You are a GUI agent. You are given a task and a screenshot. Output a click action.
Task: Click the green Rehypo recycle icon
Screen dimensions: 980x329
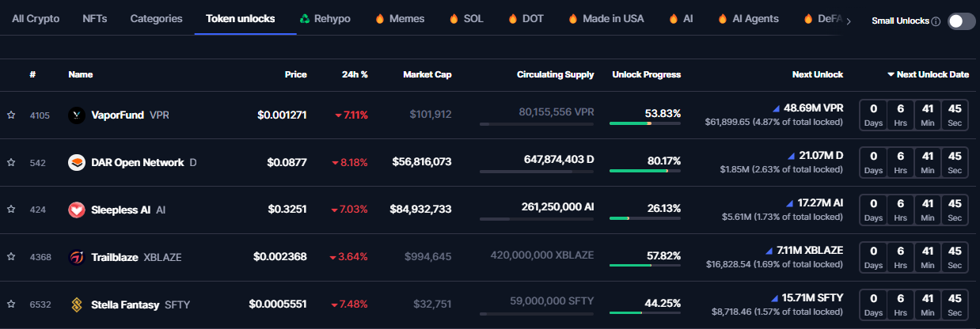[x=305, y=19]
